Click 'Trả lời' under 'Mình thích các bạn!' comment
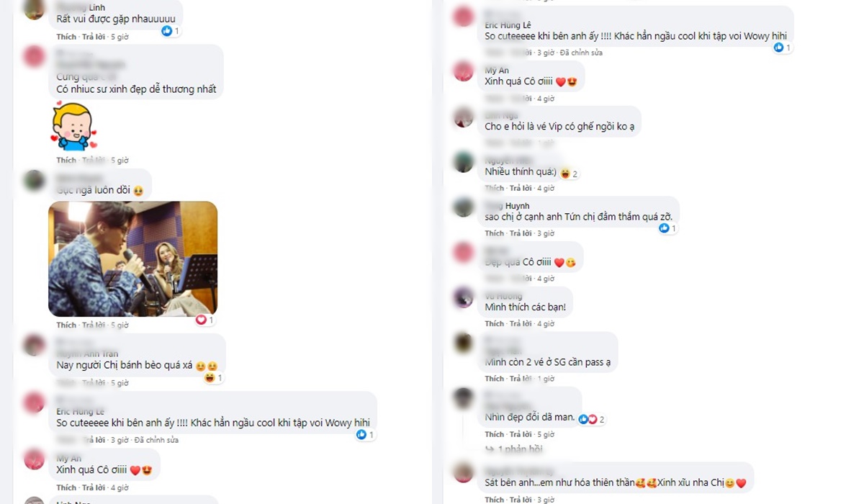The height and width of the screenshot is (504, 864). click(x=521, y=324)
